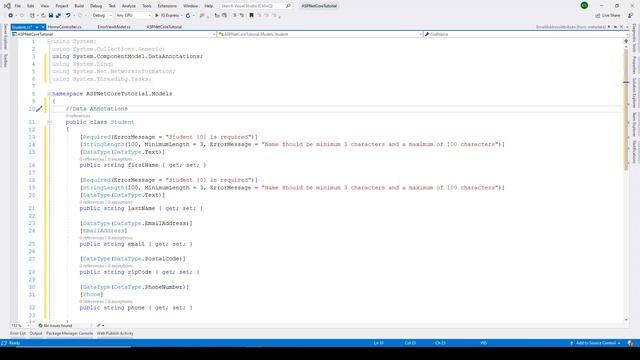Open the Edit menu

[31, 6]
